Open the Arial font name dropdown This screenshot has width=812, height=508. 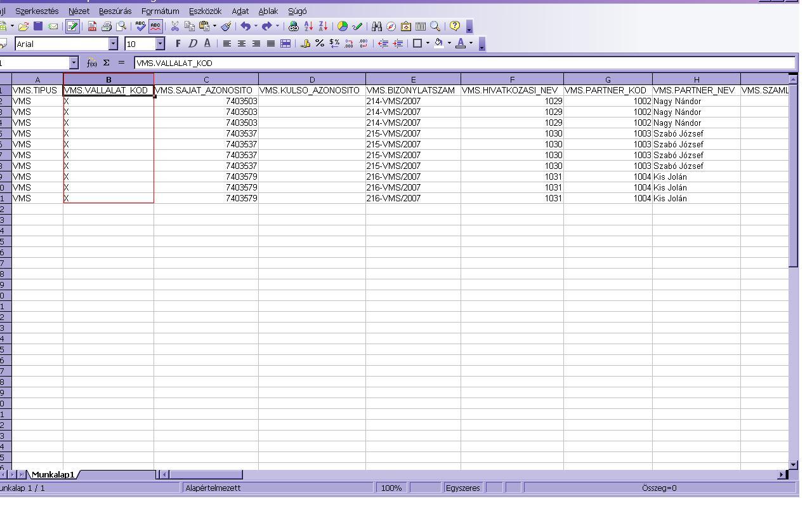coord(114,44)
